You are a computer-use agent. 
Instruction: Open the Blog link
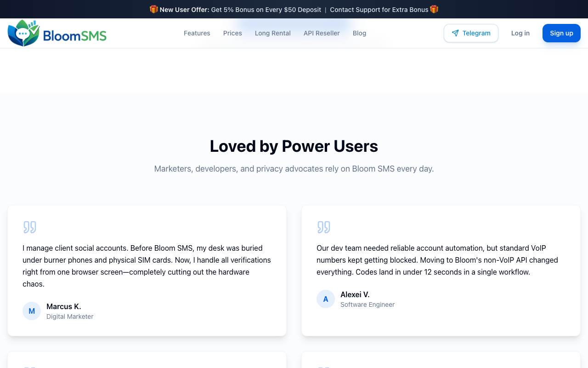tap(359, 33)
